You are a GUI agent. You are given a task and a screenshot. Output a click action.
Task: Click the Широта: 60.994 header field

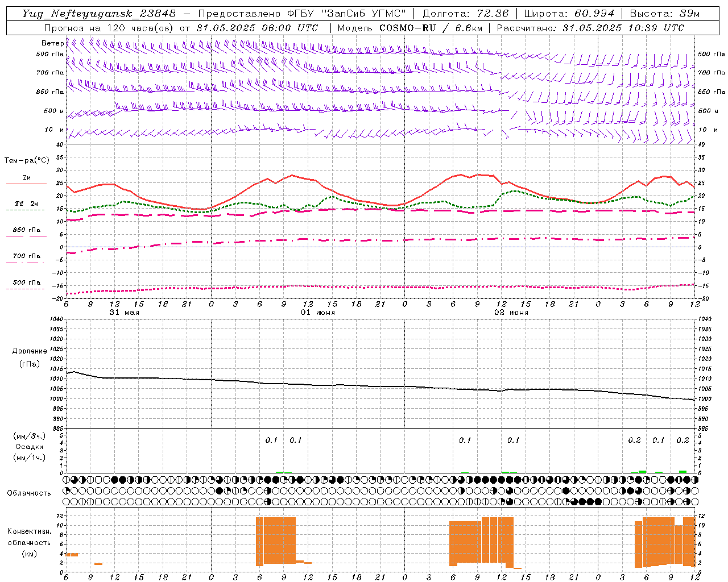[x=569, y=14]
